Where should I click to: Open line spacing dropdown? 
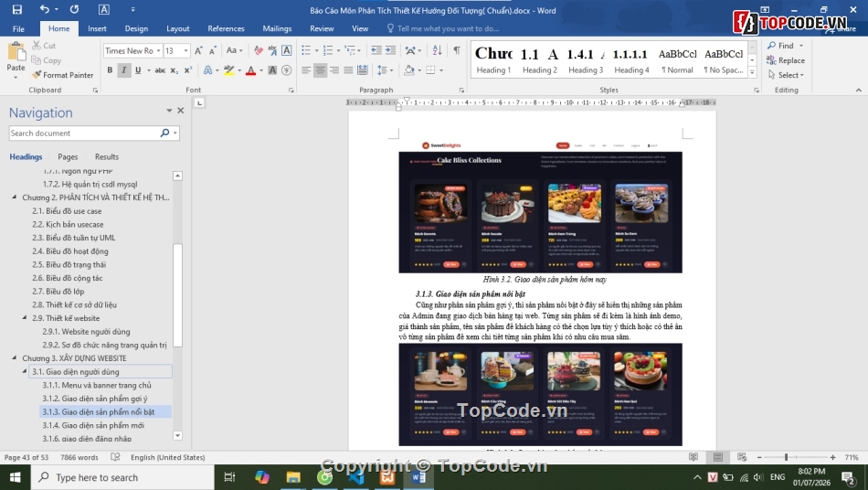[384, 70]
